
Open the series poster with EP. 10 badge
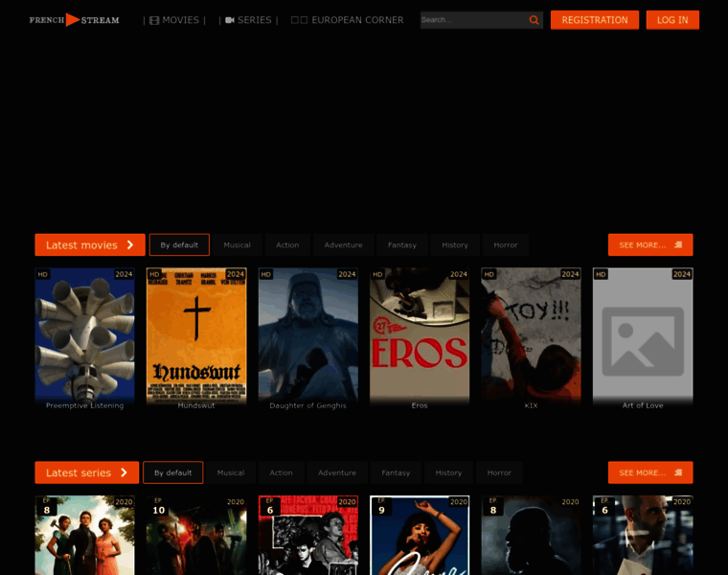point(196,535)
